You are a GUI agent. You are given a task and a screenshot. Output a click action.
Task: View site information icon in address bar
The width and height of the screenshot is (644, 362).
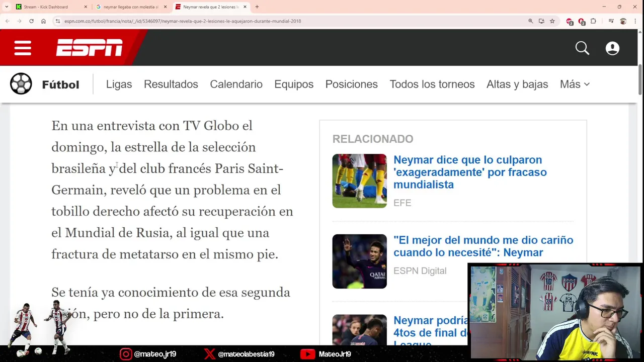coord(58,21)
